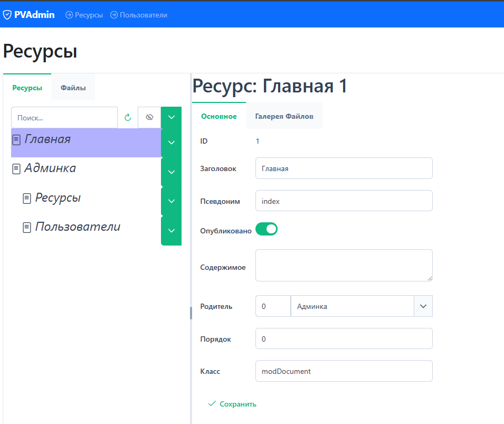Click the vertical panel splitter handle
Image resolution: width=504 pixels, height=424 pixels.
[191, 313]
